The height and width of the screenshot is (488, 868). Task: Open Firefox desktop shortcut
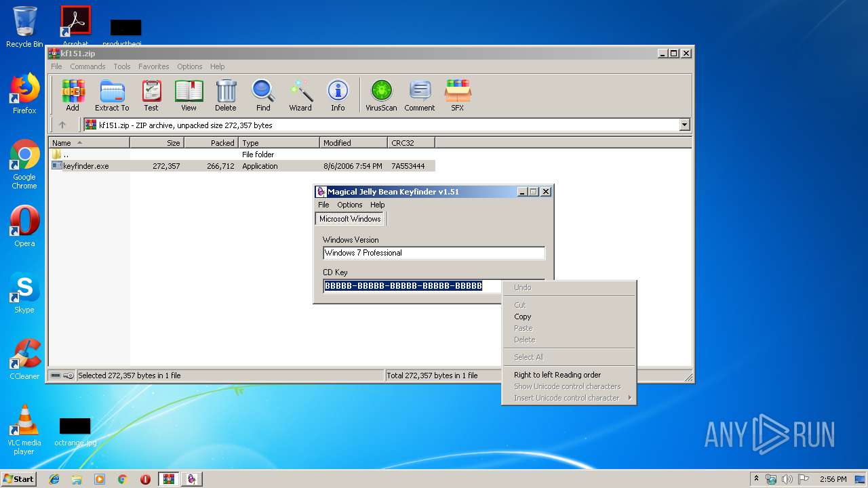click(24, 94)
